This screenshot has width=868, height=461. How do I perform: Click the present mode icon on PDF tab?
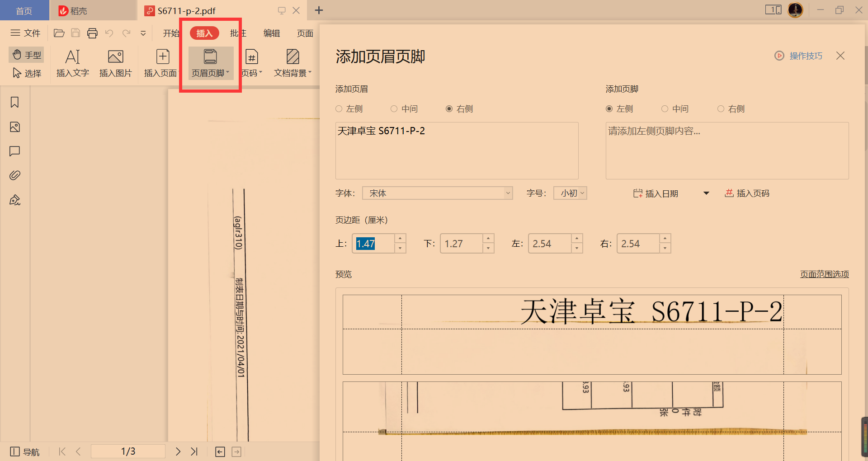[282, 10]
